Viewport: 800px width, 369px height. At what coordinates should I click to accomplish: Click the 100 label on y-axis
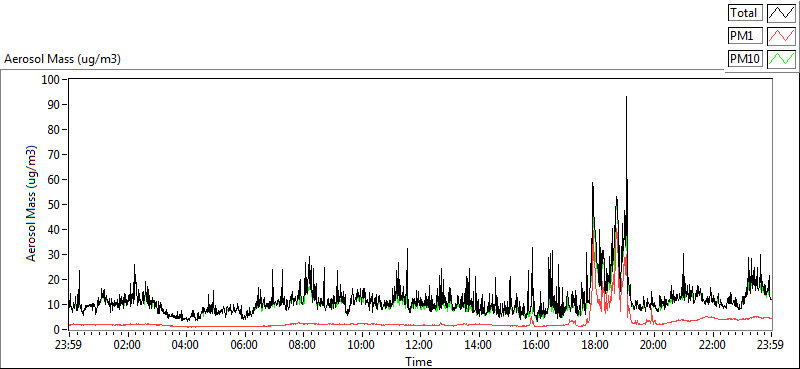pyautogui.click(x=52, y=80)
